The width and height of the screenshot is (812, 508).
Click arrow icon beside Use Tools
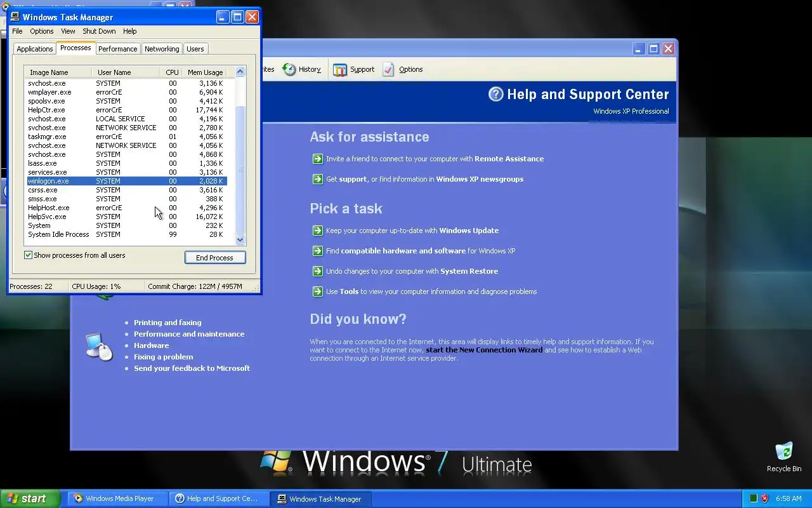click(317, 291)
